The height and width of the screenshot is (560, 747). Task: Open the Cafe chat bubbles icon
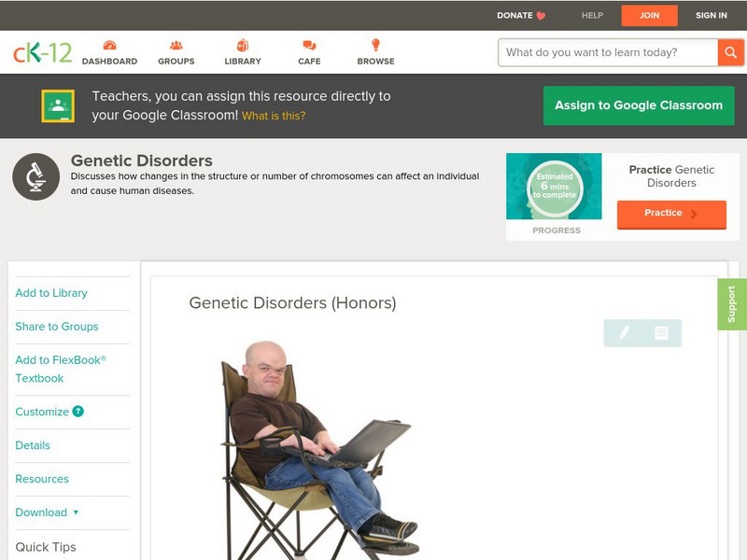point(309,45)
